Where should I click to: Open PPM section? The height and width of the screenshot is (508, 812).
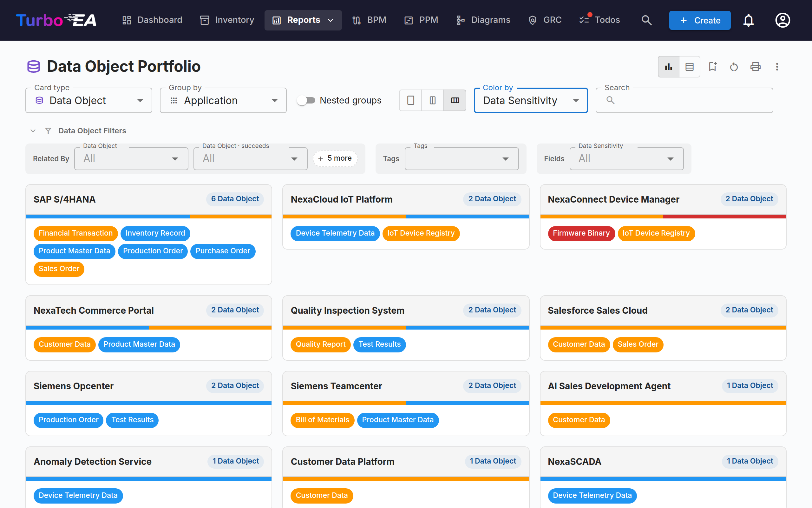click(421, 20)
